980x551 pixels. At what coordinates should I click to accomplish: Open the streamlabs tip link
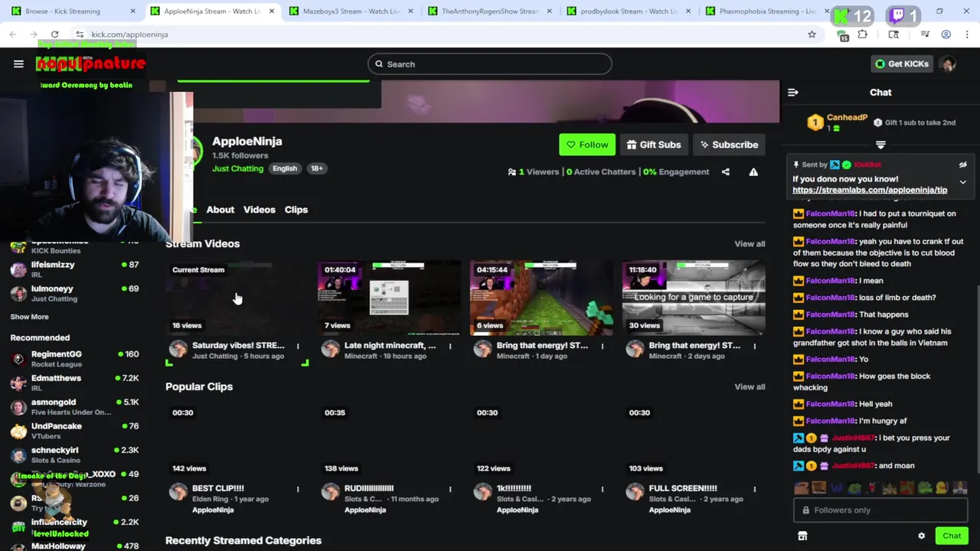(870, 191)
